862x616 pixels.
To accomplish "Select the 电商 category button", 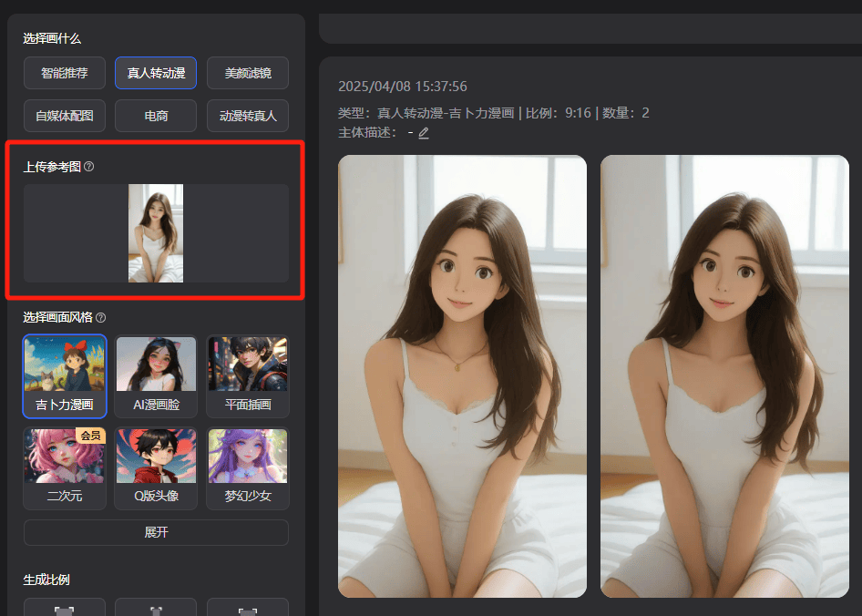I will (x=156, y=117).
